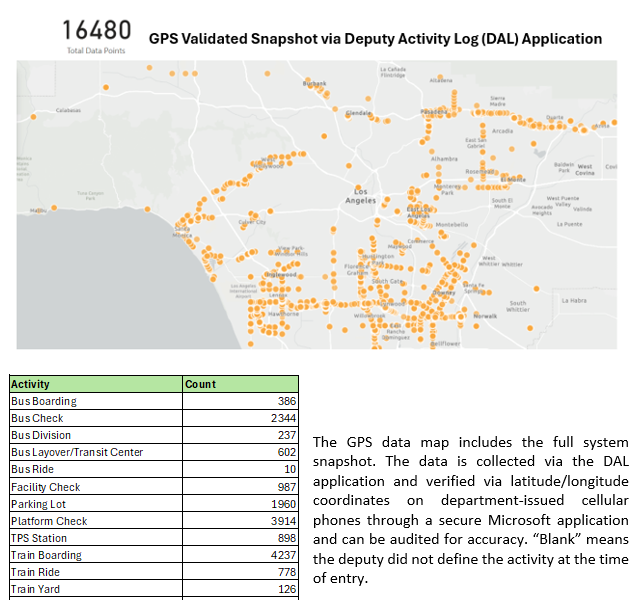The height and width of the screenshot is (600, 638).
Task: Select the Bus Boarding row label
Action: coord(44,401)
